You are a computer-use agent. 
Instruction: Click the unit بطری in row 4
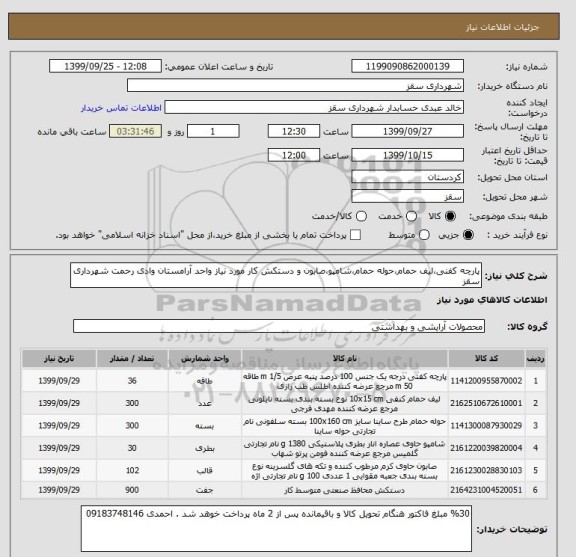click(x=205, y=449)
